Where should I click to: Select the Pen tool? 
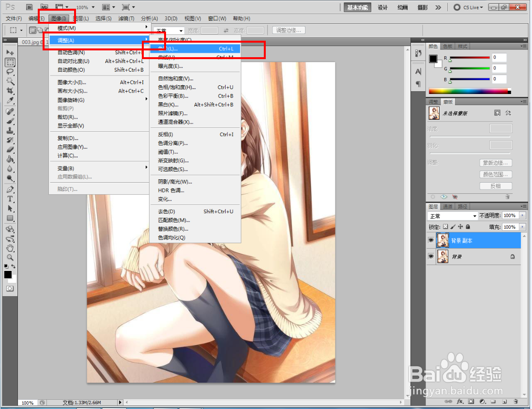click(10, 189)
